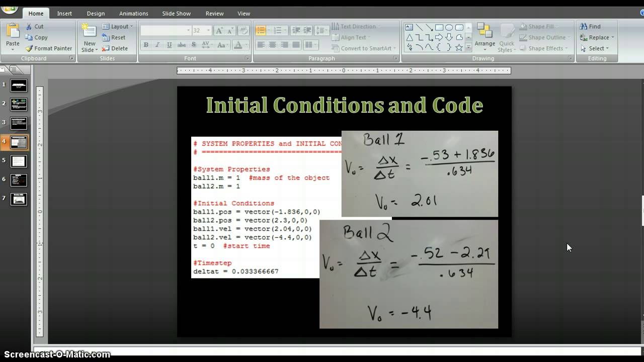Open slide 7 thumbnail
This screenshot has height=362, width=644.
click(x=19, y=199)
